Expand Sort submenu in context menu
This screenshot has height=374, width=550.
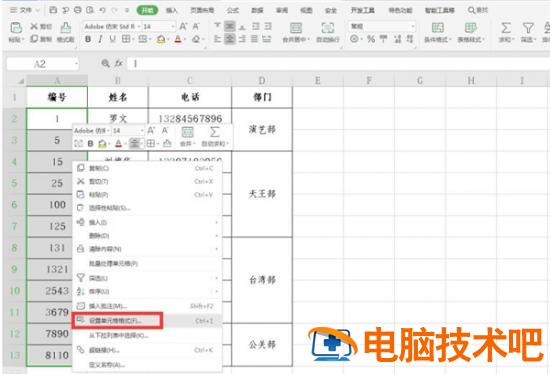tap(147, 292)
